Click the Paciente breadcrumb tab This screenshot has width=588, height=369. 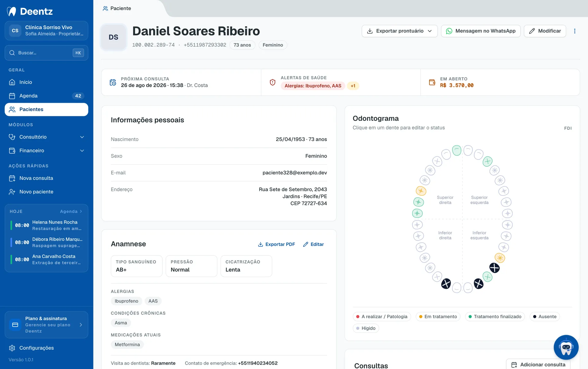point(117,8)
